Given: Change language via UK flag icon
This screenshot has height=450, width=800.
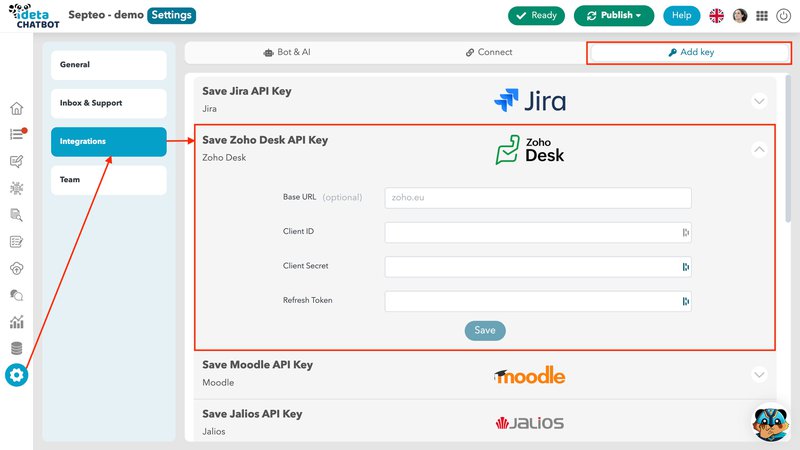Looking at the screenshot, I should click(716, 16).
